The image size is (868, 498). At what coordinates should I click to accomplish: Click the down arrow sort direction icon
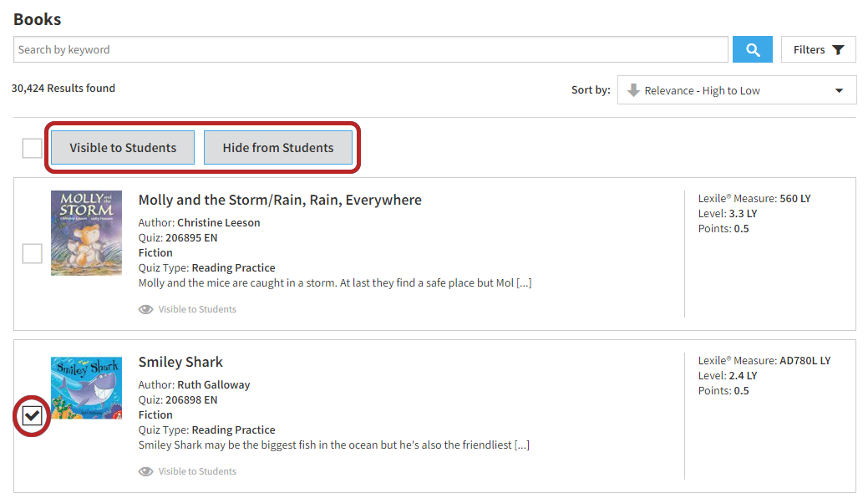click(633, 89)
